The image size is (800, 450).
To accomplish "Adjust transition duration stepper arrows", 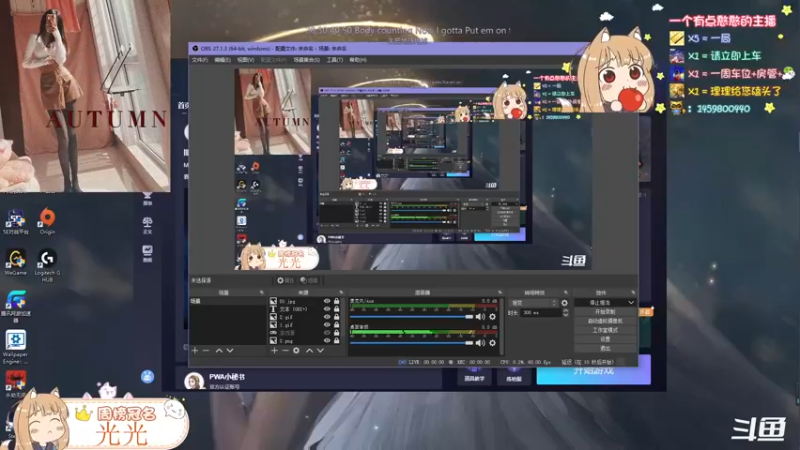I will (565, 313).
